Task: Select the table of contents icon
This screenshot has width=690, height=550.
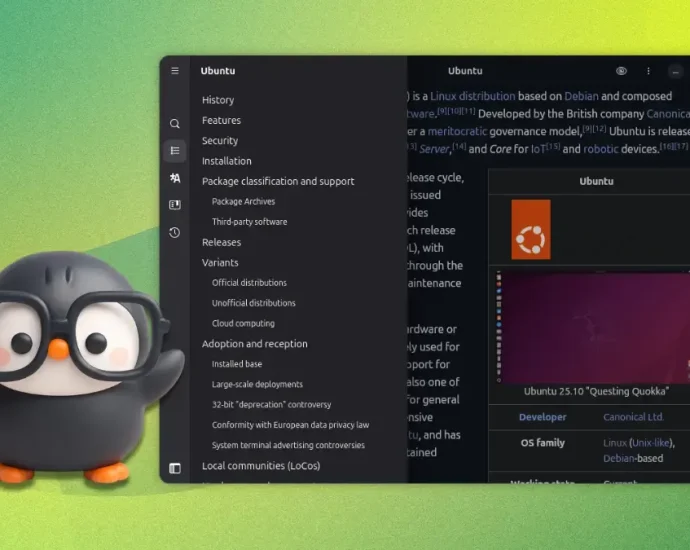Action: 175,151
